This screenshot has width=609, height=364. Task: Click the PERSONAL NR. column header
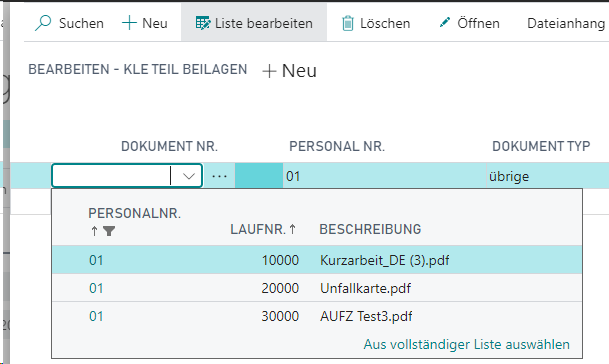(337, 146)
